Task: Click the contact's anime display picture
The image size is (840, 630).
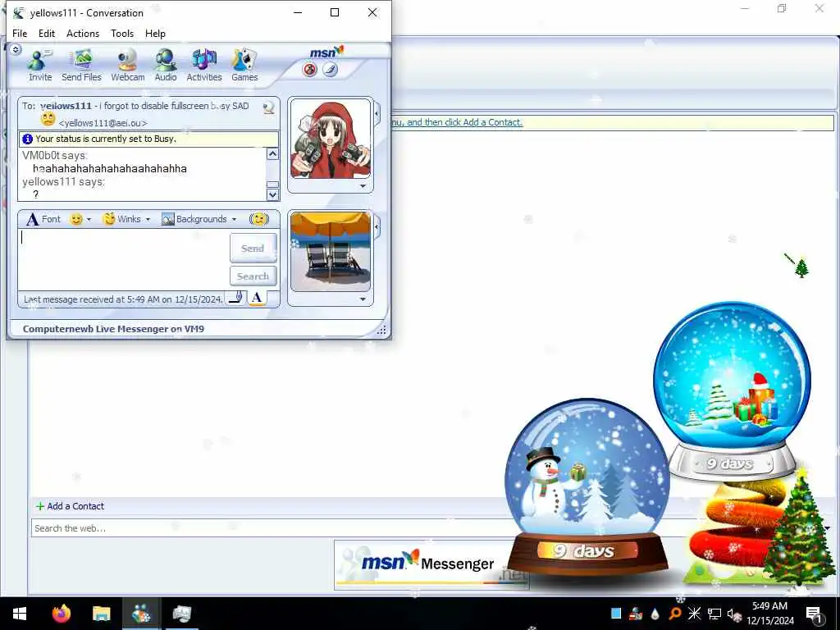Action: pyautogui.click(x=330, y=139)
